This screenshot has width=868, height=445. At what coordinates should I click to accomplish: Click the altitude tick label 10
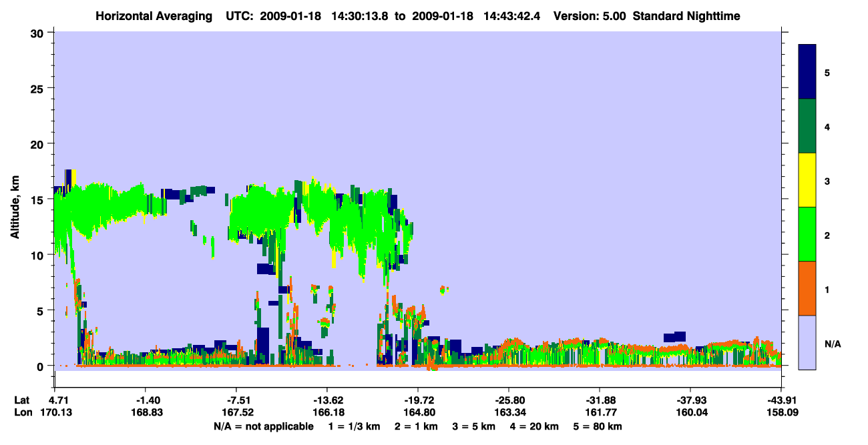[x=39, y=255]
